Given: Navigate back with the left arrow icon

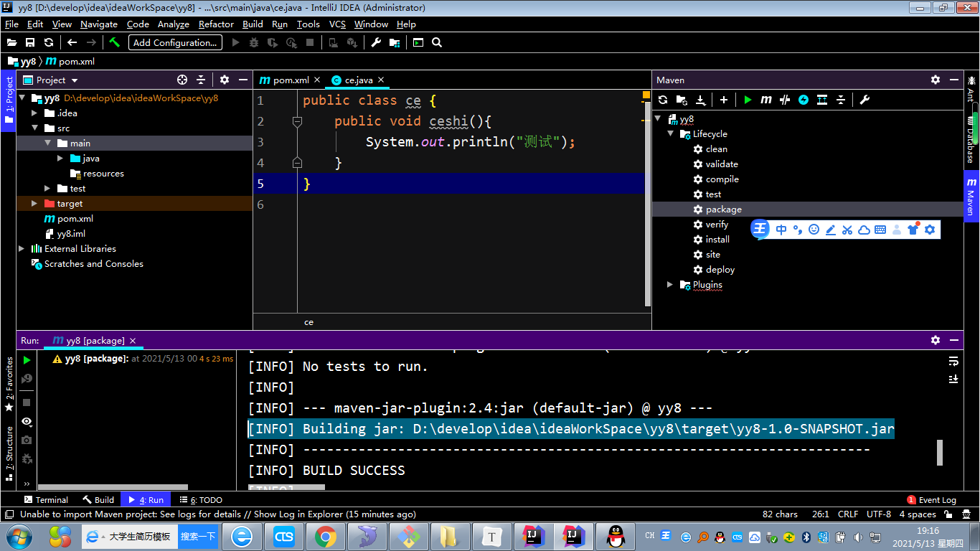Looking at the screenshot, I should [72, 42].
